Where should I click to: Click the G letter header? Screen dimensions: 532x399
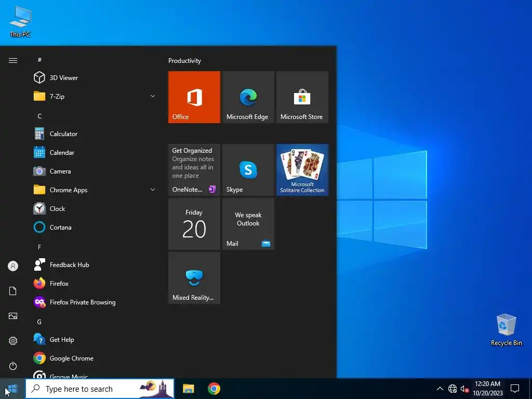39,322
